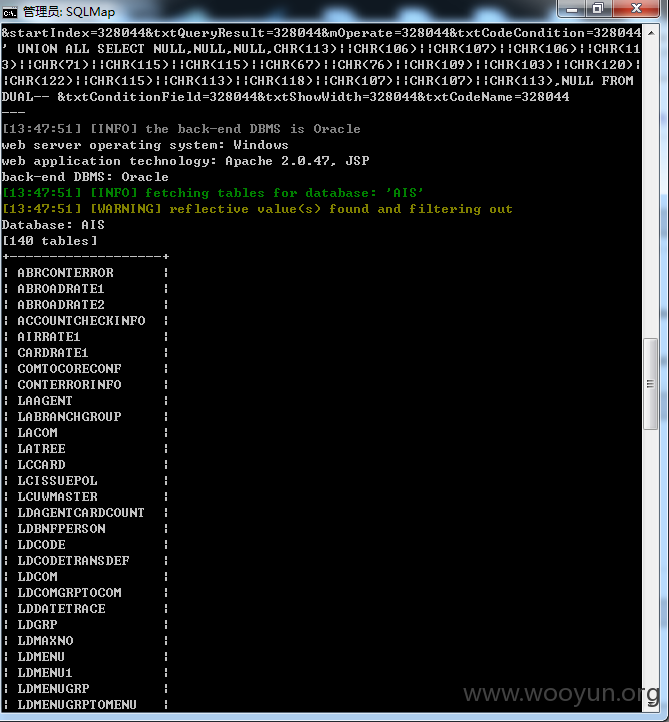Click the COMTOCORECONF table name

tap(69, 369)
